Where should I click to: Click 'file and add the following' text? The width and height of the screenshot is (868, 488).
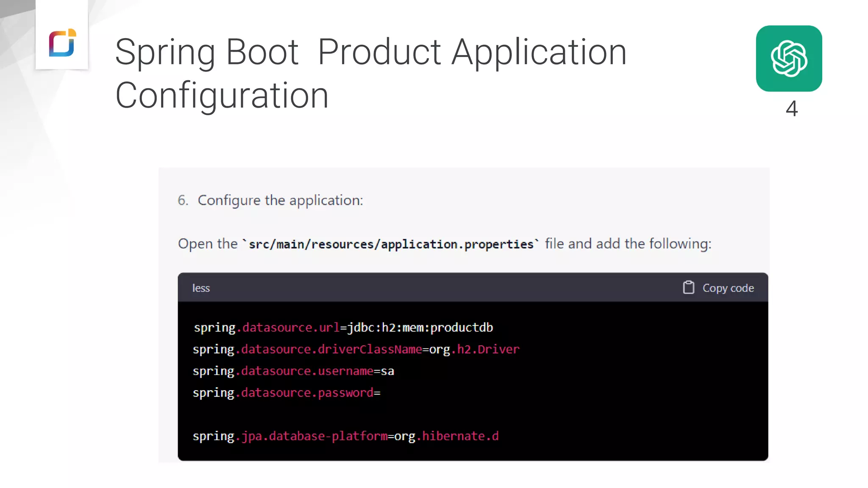tap(628, 244)
